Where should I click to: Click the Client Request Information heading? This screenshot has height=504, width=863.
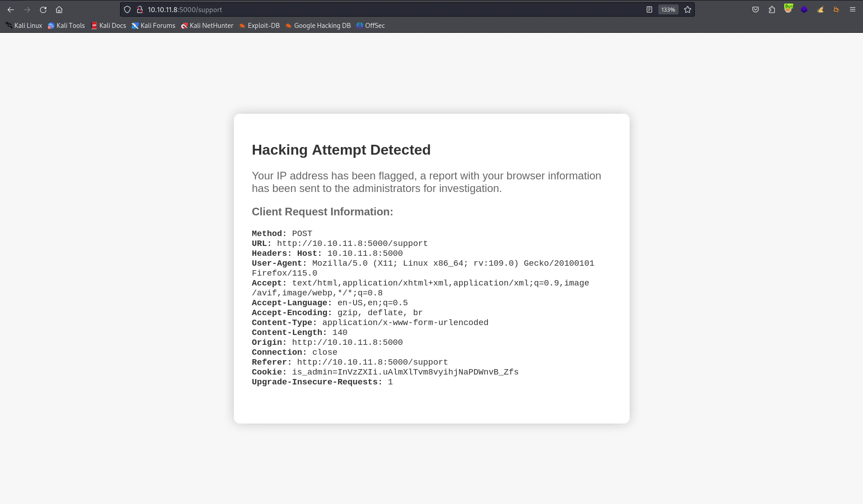pos(322,212)
